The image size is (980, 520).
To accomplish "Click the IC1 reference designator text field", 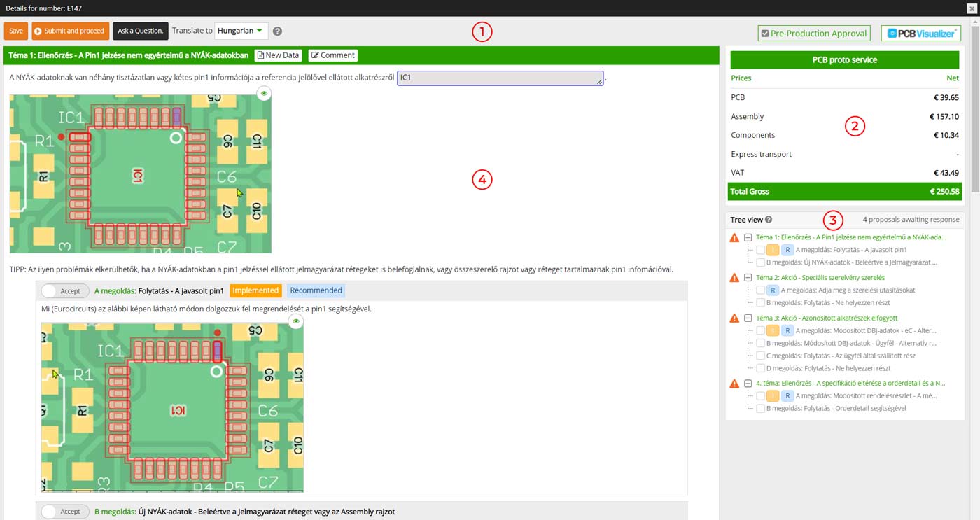I will pyautogui.click(x=500, y=78).
